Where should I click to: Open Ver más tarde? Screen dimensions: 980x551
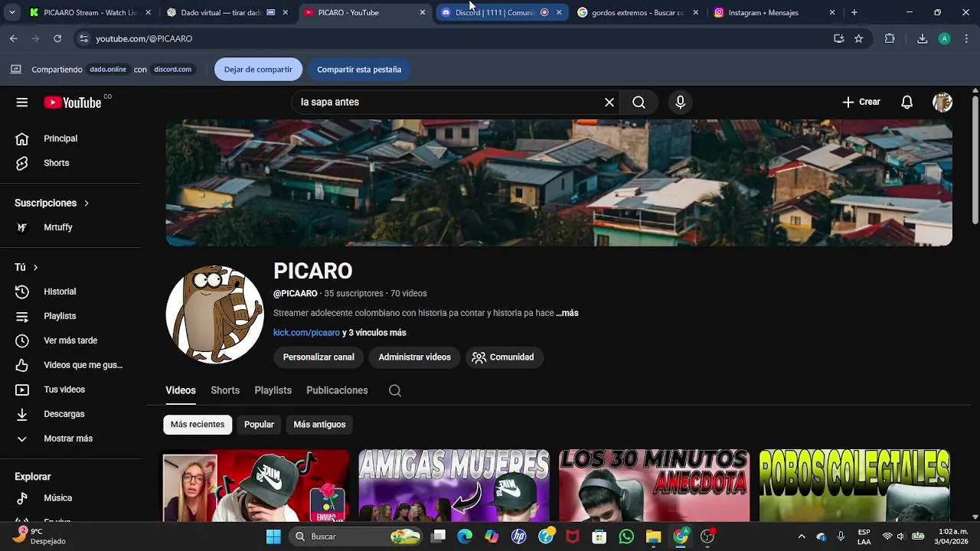pyautogui.click(x=70, y=341)
